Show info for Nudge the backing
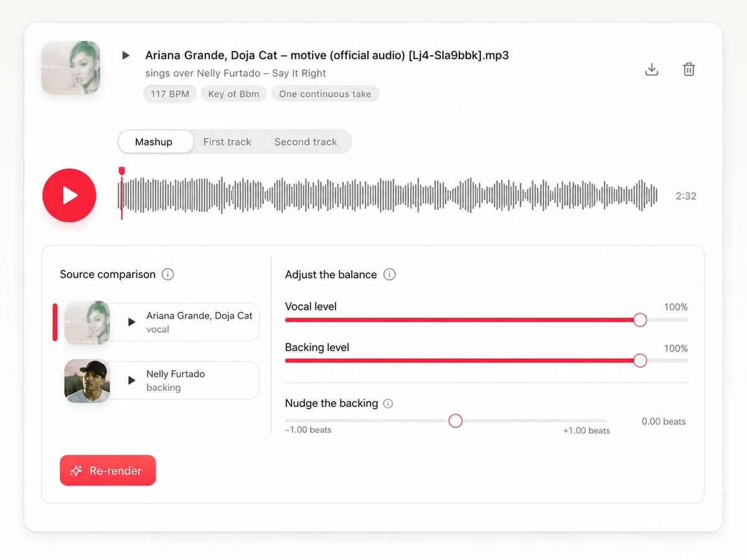 (x=388, y=403)
